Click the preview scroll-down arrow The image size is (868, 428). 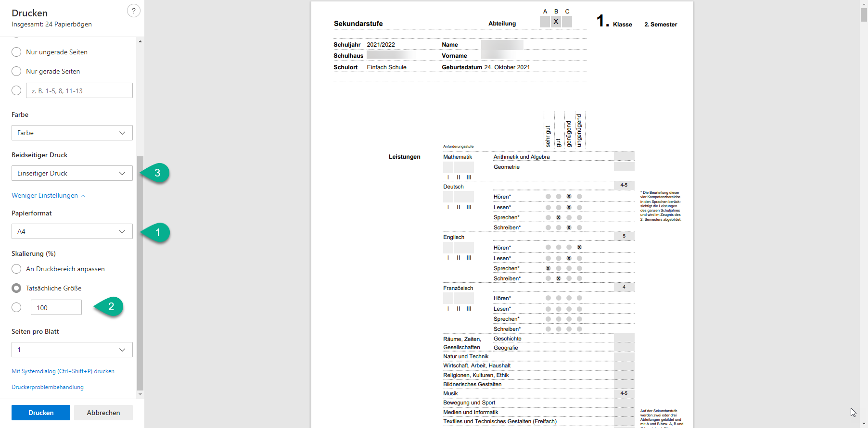[864, 424]
